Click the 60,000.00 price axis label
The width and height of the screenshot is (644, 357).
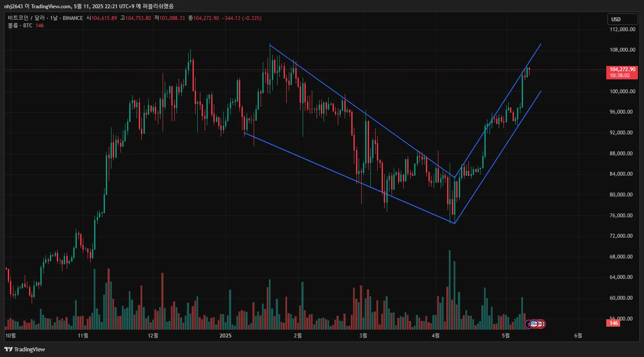click(621, 298)
